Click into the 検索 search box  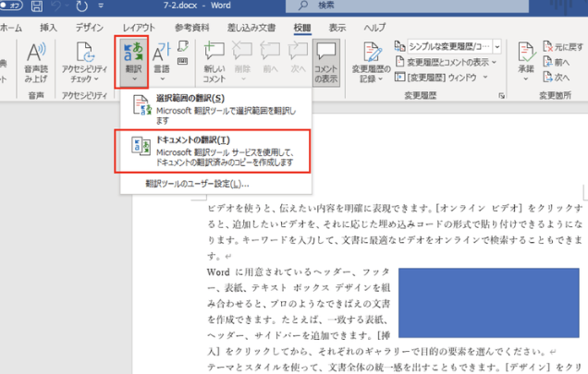coord(407,6)
